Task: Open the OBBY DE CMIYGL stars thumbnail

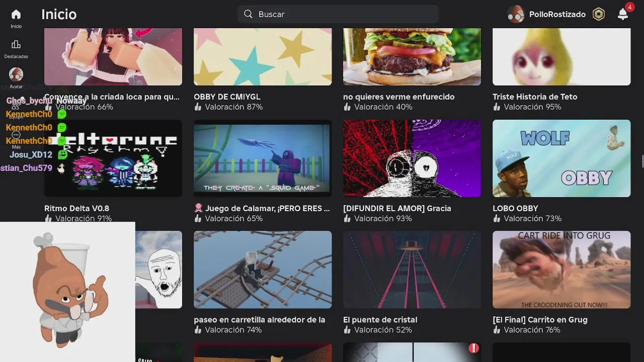Action: pos(263,57)
